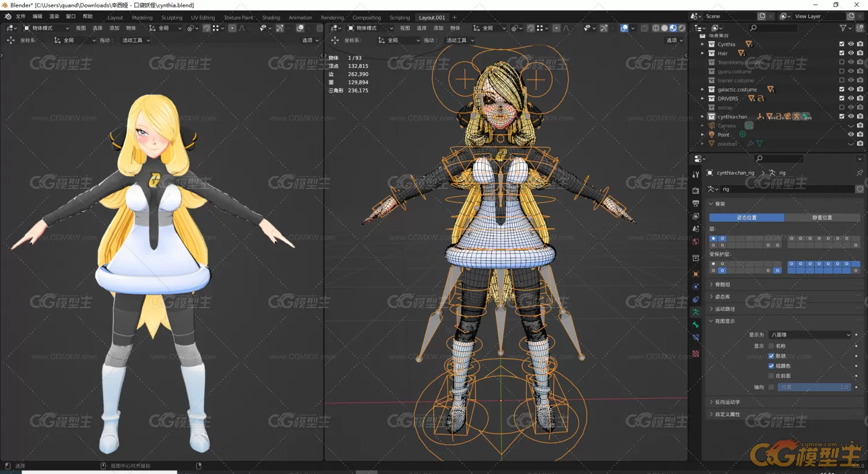Switch to the UV Editing workspace tab
This screenshot has height=474, width=868.
point(203,17)
